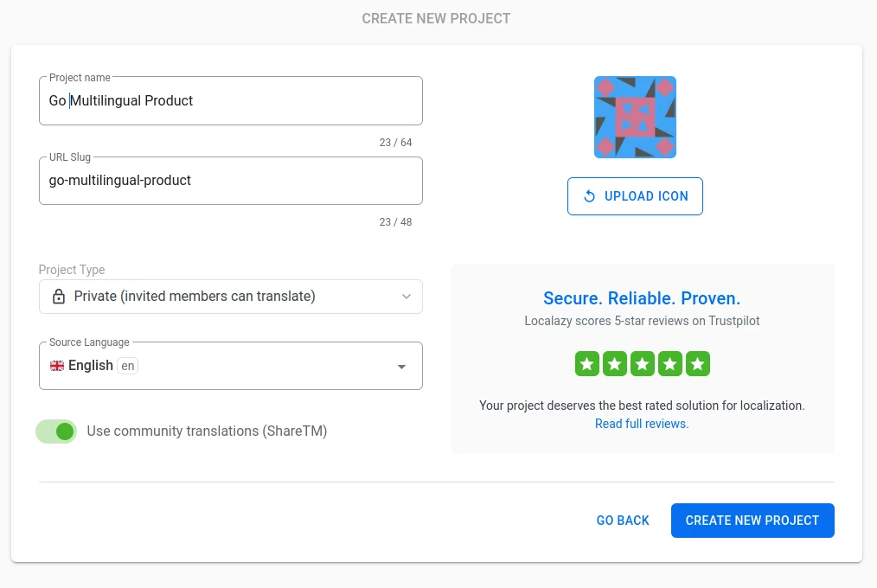Image resolution: width=877 pixels, height=588 pixels.
Task: Disable Use community translations toggle
Action: 56,431
